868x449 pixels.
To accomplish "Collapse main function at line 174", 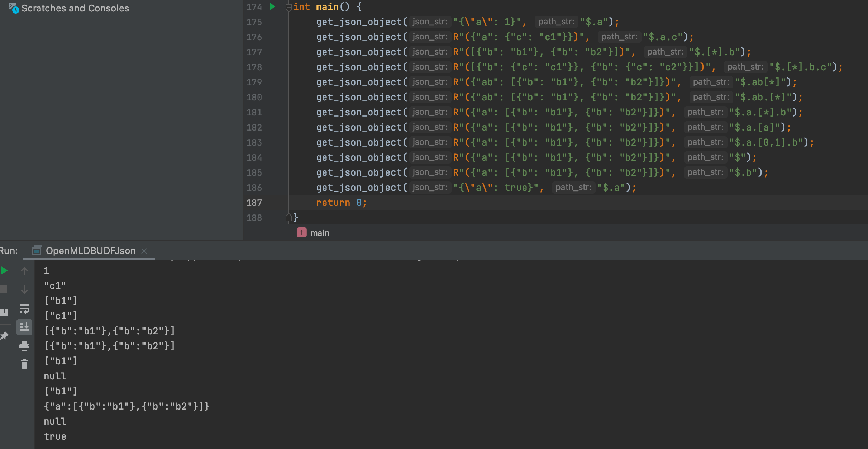I will tap(288, 7).
